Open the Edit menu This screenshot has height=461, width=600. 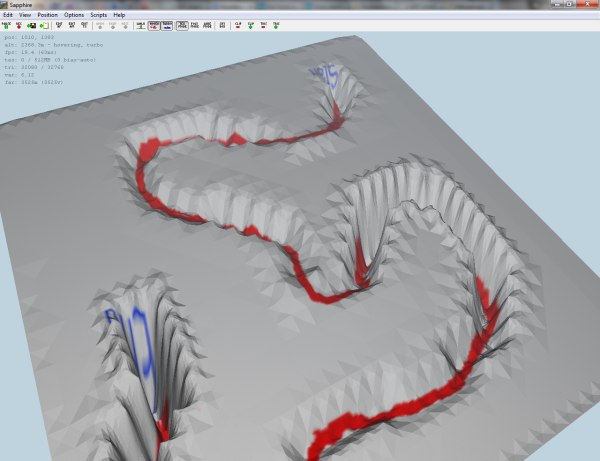8,15
